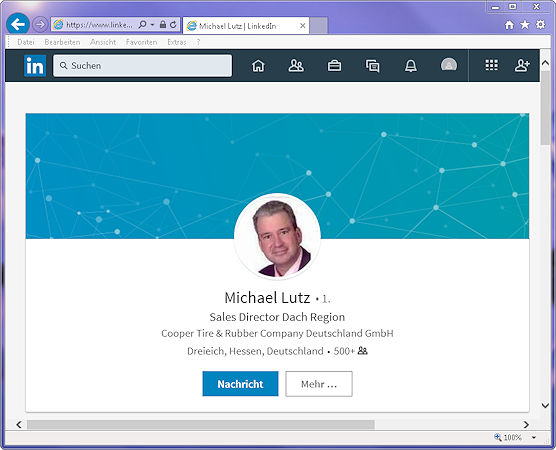Click Michael Lutz's profile photo

point(278,237)
